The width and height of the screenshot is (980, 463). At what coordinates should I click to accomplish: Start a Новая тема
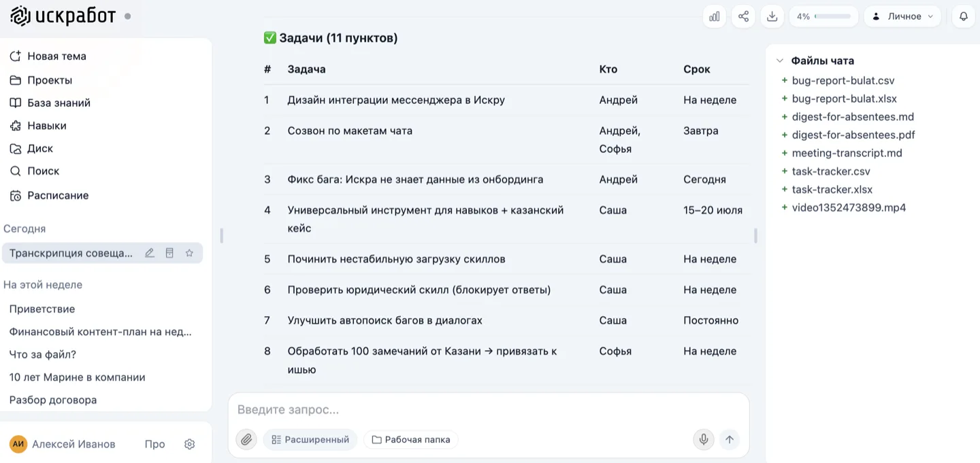point(48,56)
